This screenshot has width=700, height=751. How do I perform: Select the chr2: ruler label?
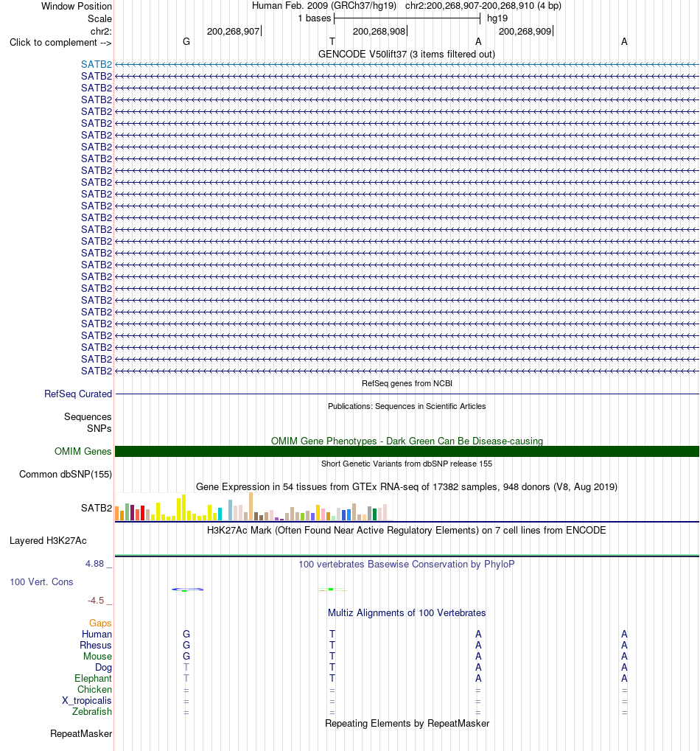(101, 31)
